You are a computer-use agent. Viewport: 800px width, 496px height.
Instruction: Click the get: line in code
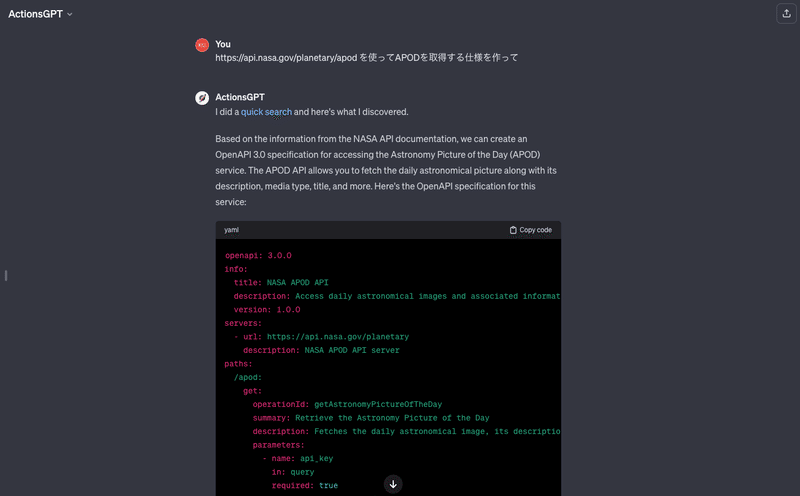(x=252, y=391)
